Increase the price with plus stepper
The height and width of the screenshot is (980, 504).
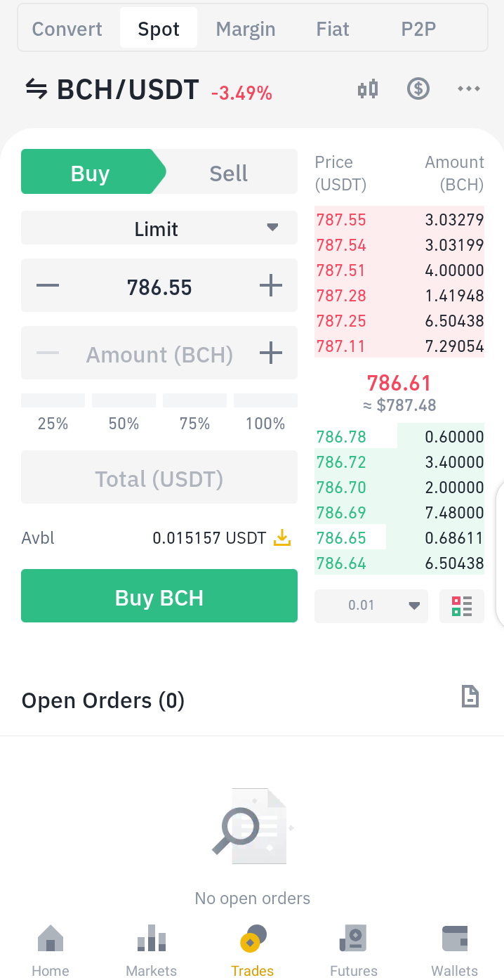pos(271,287)
